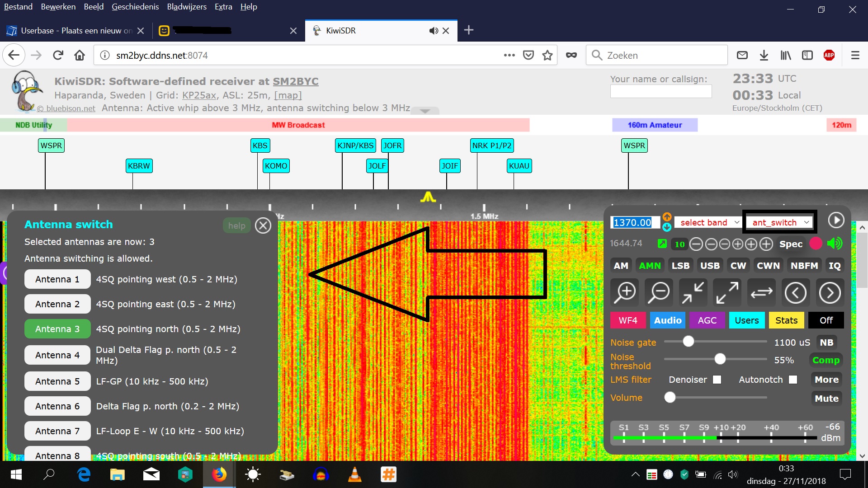
Task: Click the zoom in magnifier icon
Action: point(625,293)
